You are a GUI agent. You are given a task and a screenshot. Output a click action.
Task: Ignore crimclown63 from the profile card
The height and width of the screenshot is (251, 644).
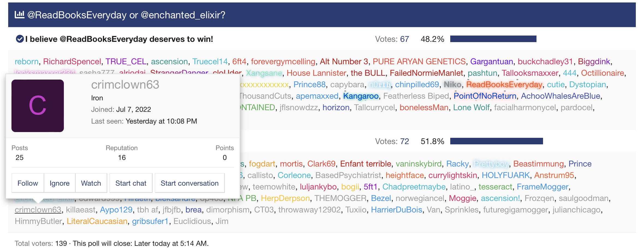click(59, 183)
